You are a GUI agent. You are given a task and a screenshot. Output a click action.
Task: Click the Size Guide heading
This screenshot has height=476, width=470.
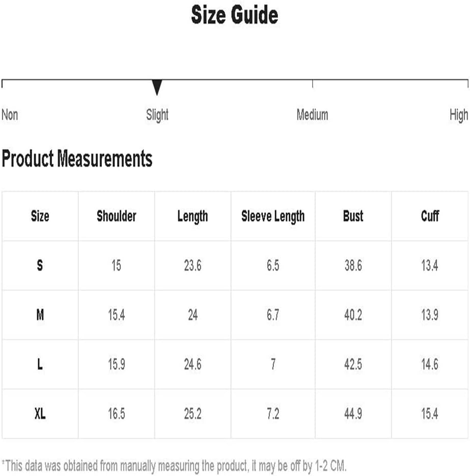(235, 15)
